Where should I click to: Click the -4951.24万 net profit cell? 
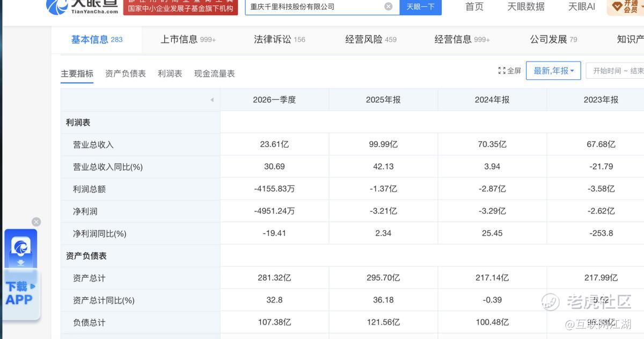[x=274, y=211]
